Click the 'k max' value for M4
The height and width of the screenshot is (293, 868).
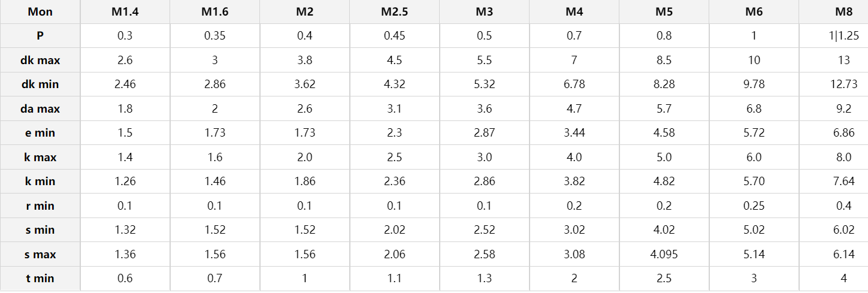click(574, 158)
